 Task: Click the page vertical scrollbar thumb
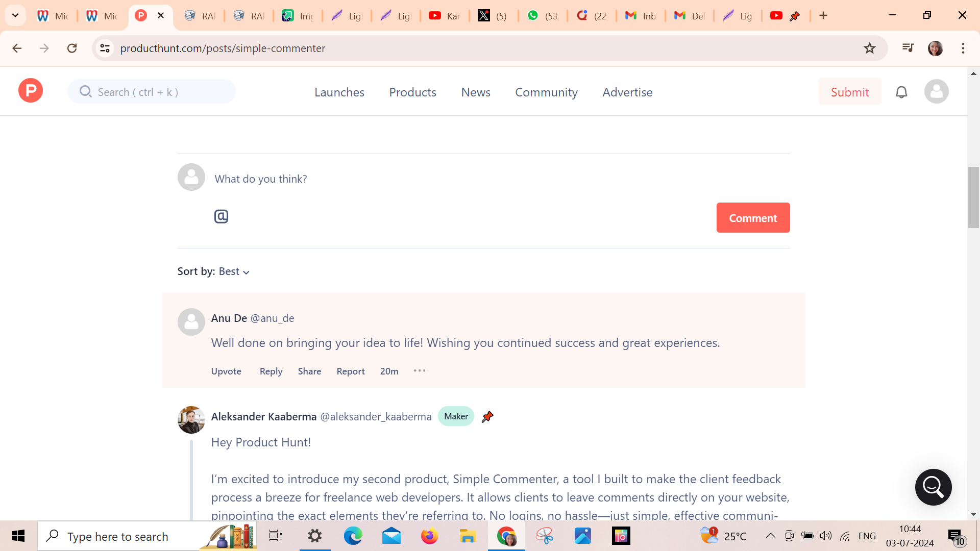point(973,197)
